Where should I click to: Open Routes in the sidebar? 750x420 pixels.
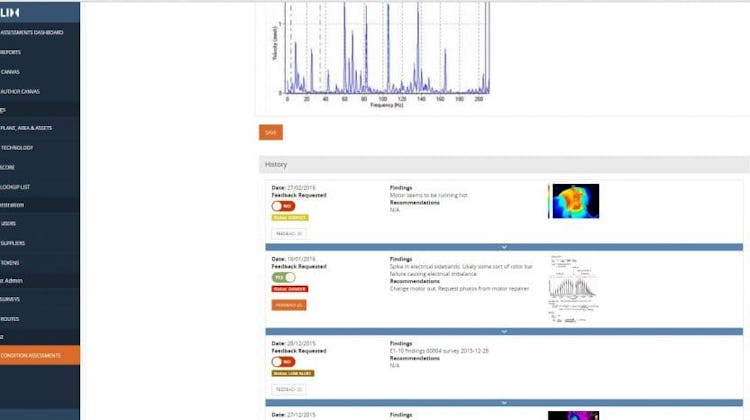click(x=10, y=319)
